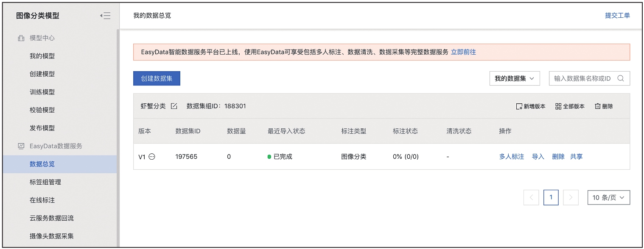Viewport: 644px width, 249px height.
Task: Click the 新增版本 plus icon
Action: pos(519,106)
